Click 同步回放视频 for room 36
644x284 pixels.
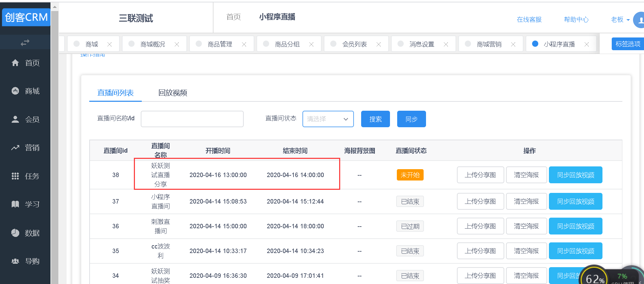pos(576,226)
